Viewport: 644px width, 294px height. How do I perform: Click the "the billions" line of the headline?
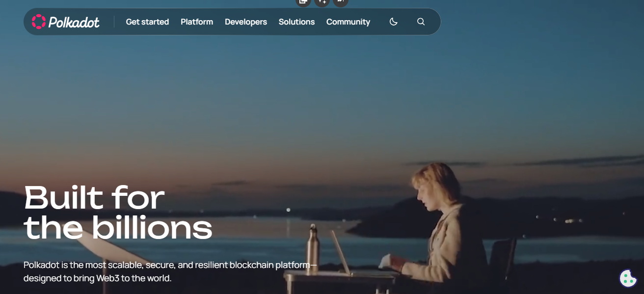tap(118, 228)
